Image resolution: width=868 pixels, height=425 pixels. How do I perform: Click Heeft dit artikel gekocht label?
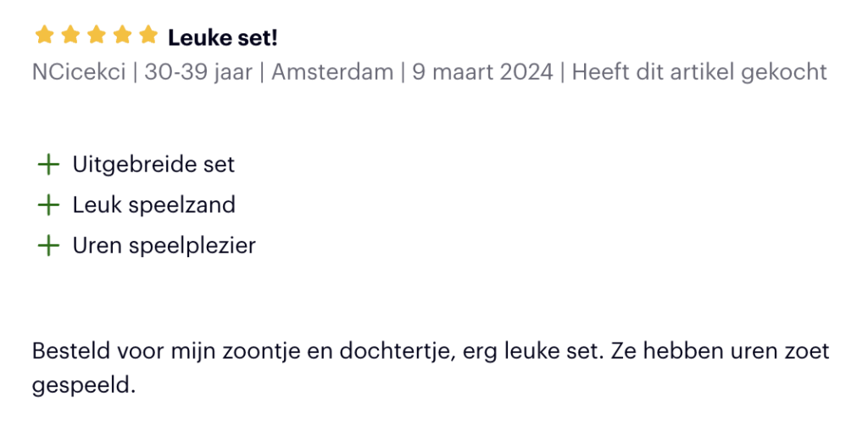coord(699,72)
